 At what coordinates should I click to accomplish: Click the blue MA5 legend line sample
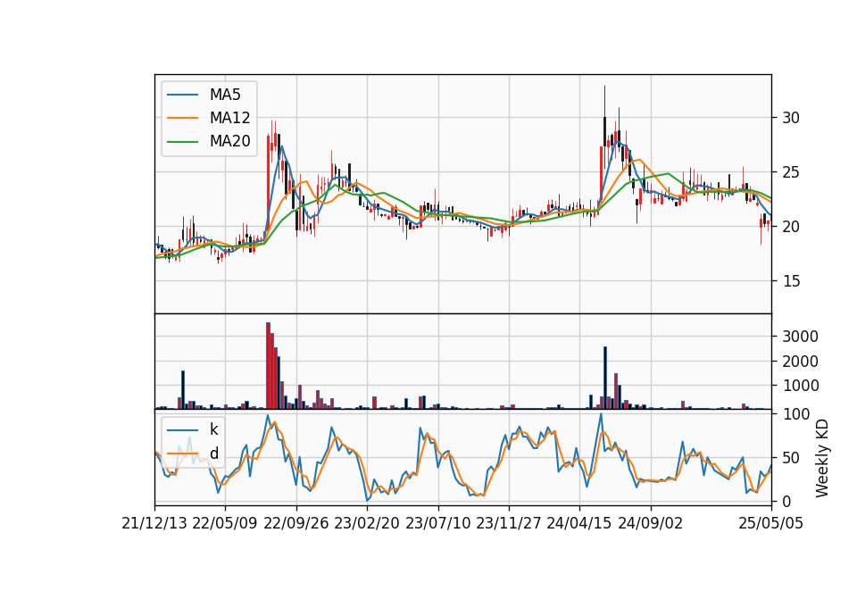pyautogui.click(x=182, y=95)
